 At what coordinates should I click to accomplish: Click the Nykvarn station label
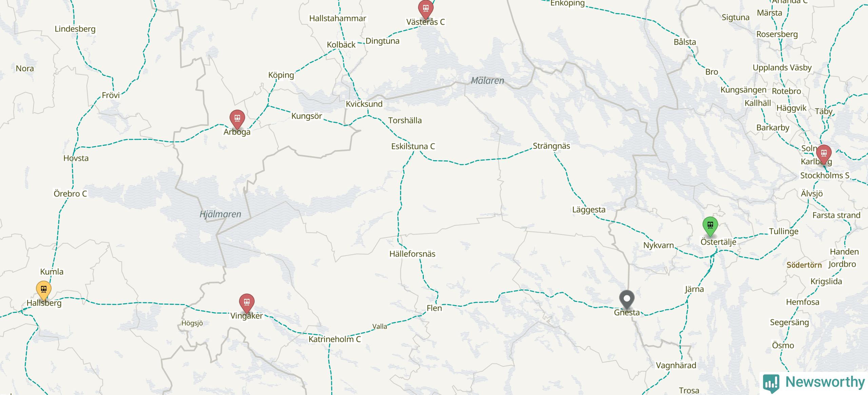658,246
